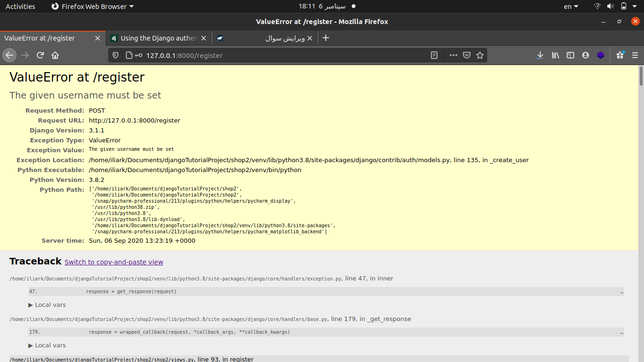The image size is (644, 362).
Task: Toggle the sidebars toolbar button
Action: pyautogui.click(x=570, y=55)
